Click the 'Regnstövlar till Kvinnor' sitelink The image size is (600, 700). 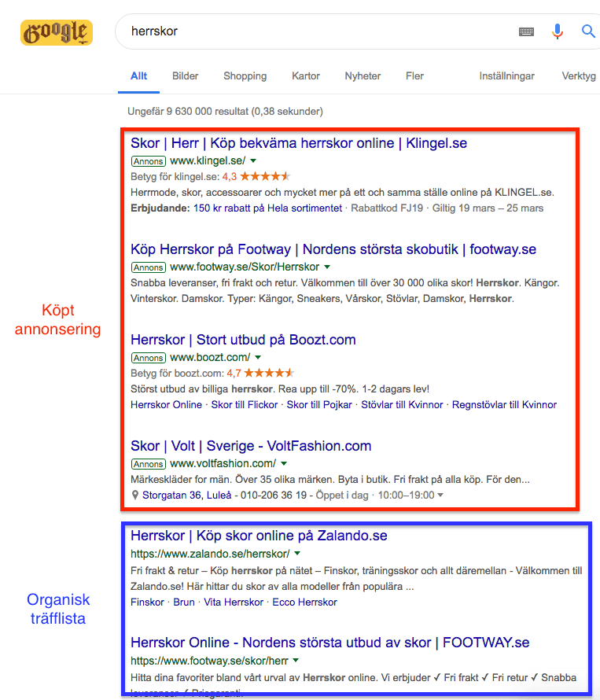(x=505, y=404)
